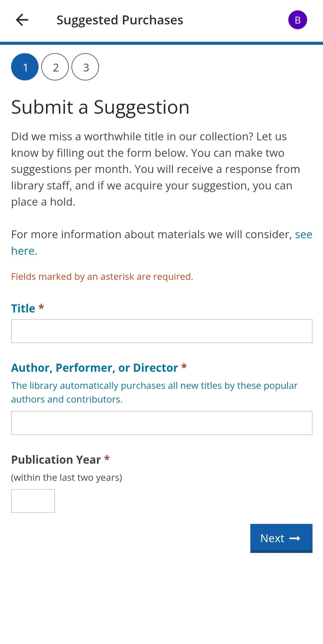The width and height of the screenshot is (323, 644).
Task: Click the Publication Year label
Action: click(56, 460)
